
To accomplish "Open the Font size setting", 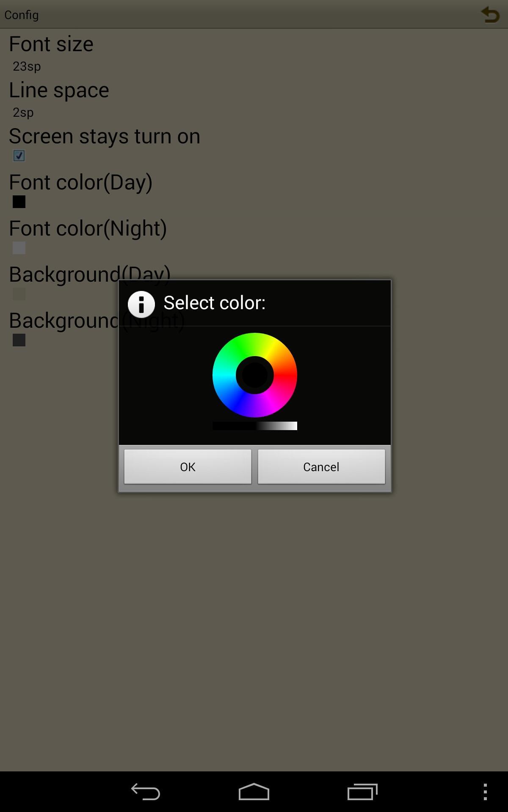I will click(254, 52).
